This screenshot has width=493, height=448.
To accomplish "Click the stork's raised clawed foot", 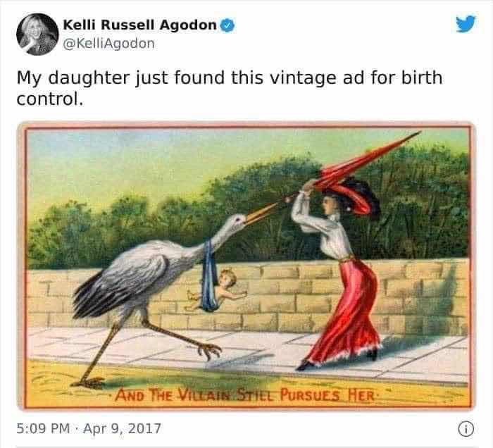I will (x=209, y=350).
